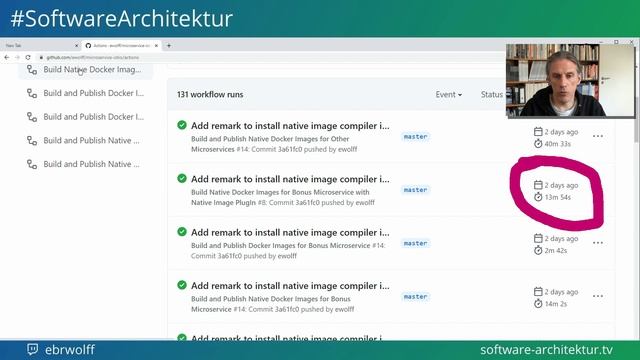Open the more options menu for the 2m 42s run
This screenshot has width=640, height=360.
click(598, 243)
